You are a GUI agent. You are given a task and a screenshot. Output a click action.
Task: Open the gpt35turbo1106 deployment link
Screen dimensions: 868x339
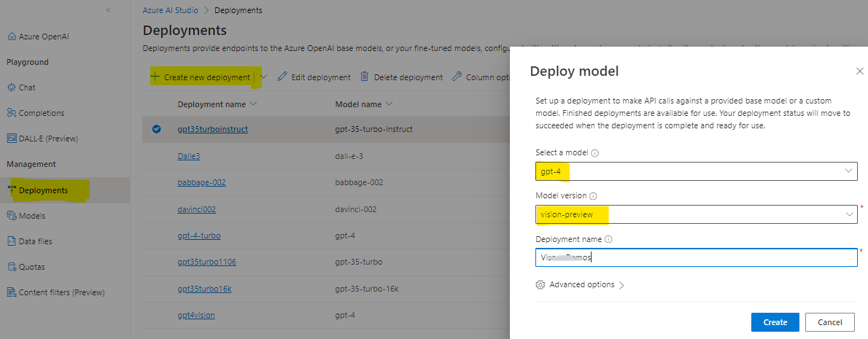click(x=207, y=262)
